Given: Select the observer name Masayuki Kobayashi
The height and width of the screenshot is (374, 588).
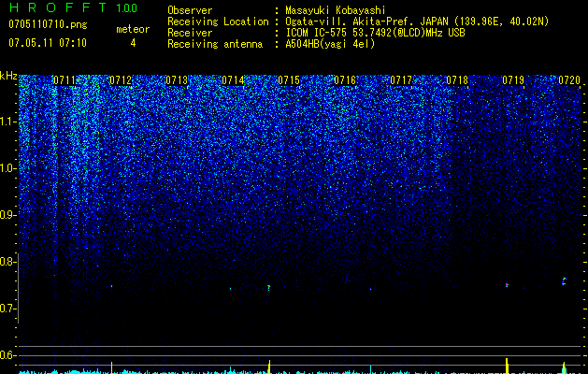Looking at the screenshot, I should pos(335,10).
